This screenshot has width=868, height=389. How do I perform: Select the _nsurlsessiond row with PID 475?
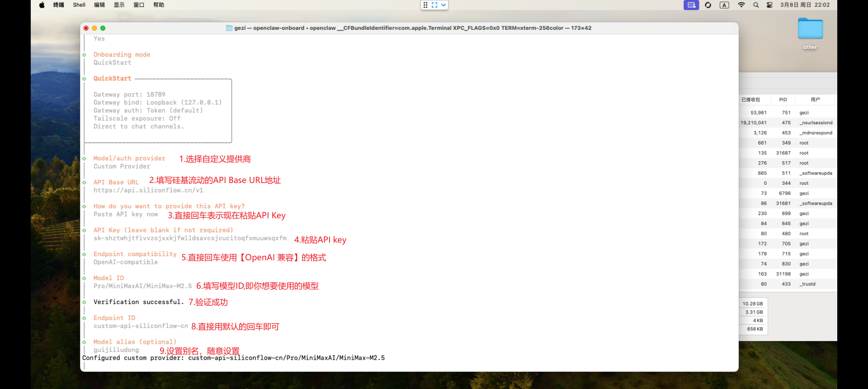tap(788, 123)
